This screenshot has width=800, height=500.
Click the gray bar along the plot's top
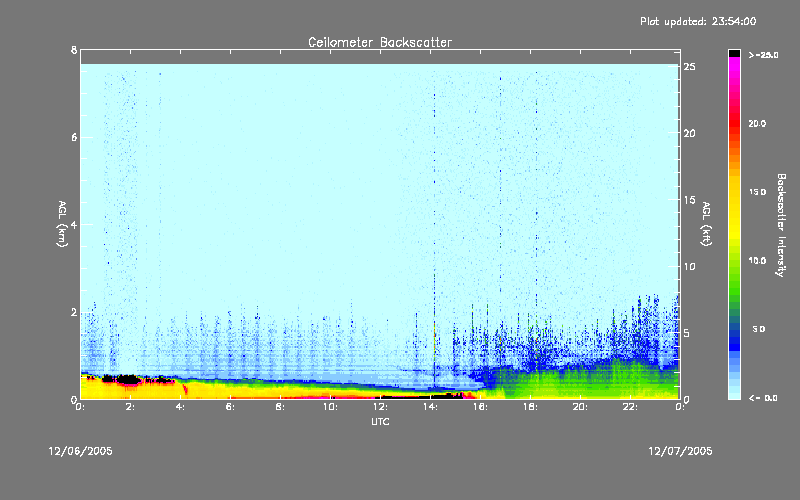pos(380,57)
